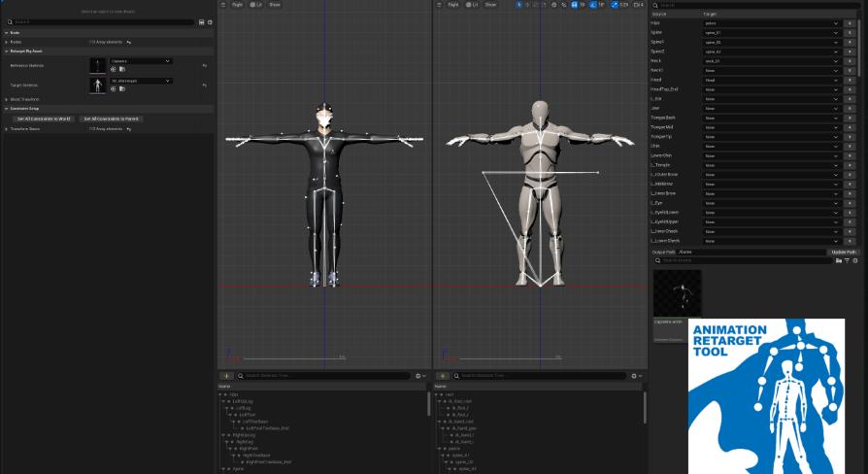Open the left viewport hamburger options menu
The image size is (868, 474).
point(223,5)
